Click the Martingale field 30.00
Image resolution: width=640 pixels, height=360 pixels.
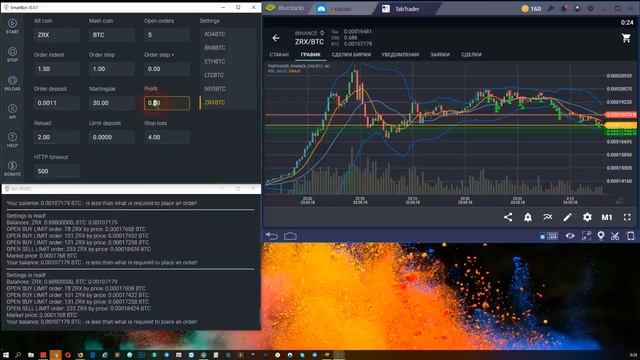(x=111, y=103)
